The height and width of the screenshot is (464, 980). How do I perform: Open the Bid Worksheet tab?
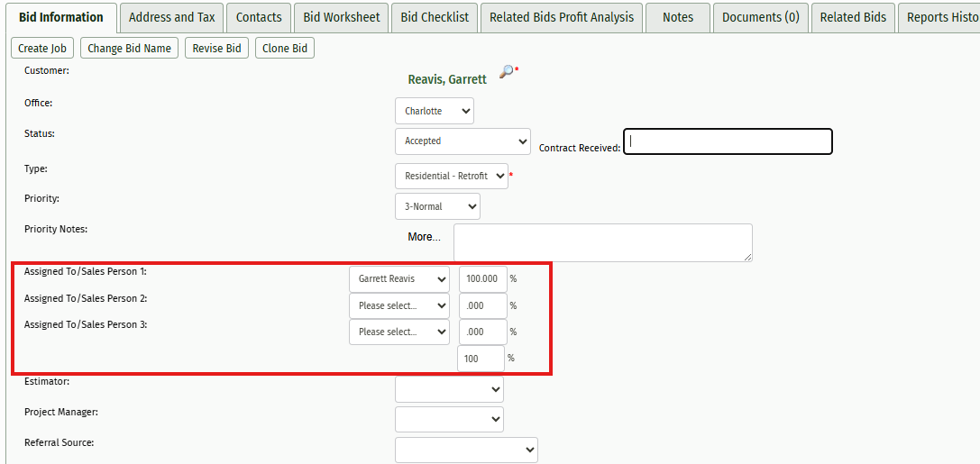[342, 17]
